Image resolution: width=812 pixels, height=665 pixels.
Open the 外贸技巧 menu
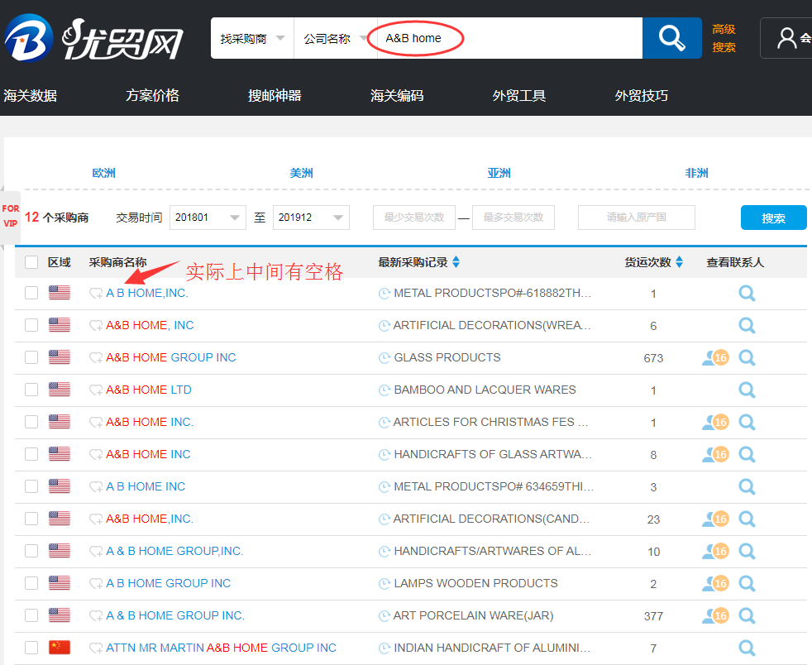(x=641, y=95)
